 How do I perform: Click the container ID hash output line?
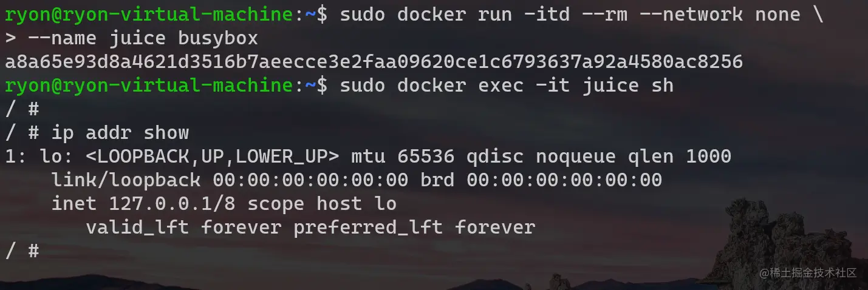[x=374, y=62]
